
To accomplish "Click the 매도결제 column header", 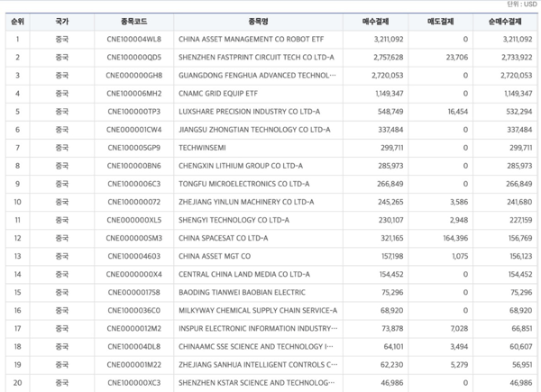I will point(441,22).
